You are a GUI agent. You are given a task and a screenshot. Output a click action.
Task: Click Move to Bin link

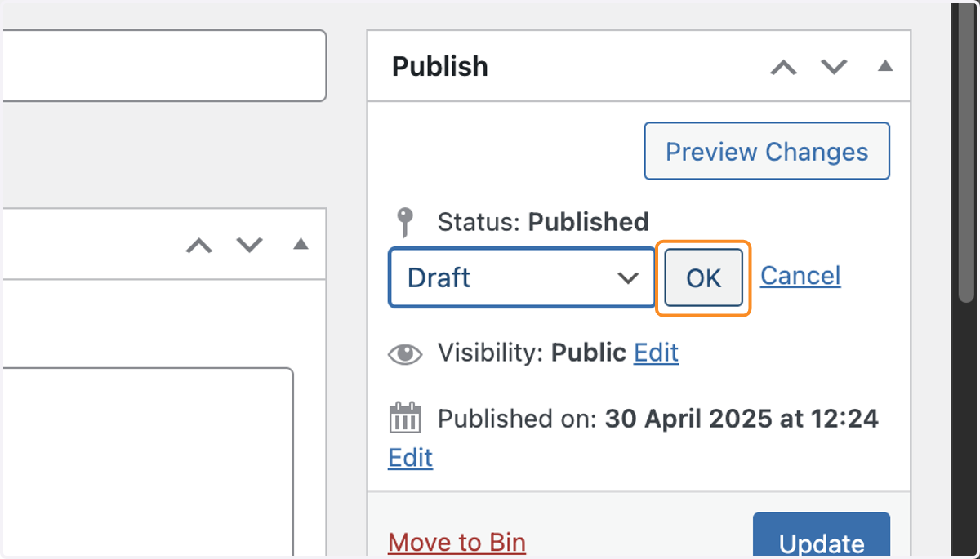457,542
